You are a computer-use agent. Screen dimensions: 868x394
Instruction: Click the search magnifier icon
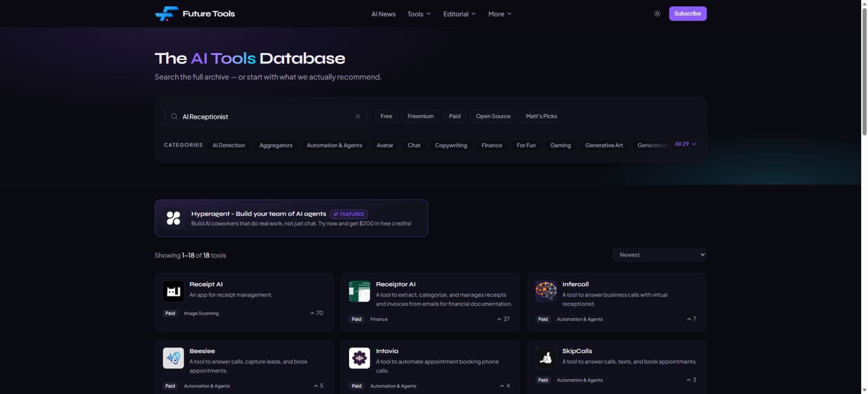174,116
